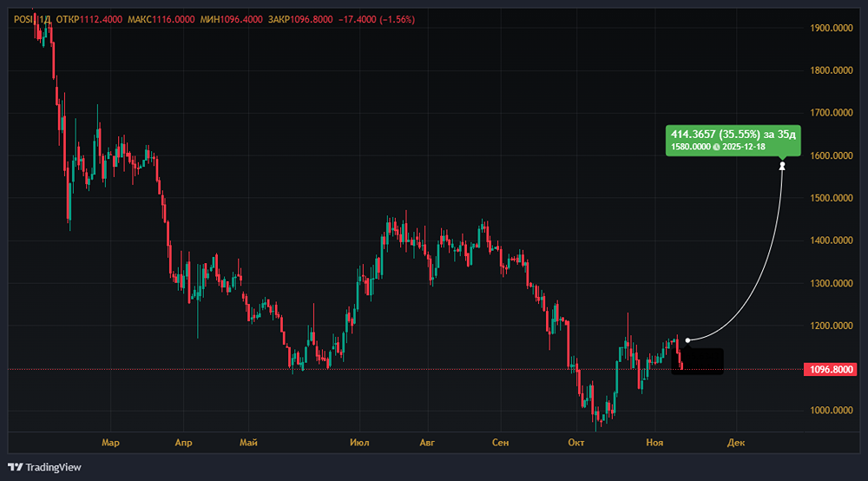The image size is (868, 481).
Task: Click the Мар label on the time axis
Action: pos(110,443)
